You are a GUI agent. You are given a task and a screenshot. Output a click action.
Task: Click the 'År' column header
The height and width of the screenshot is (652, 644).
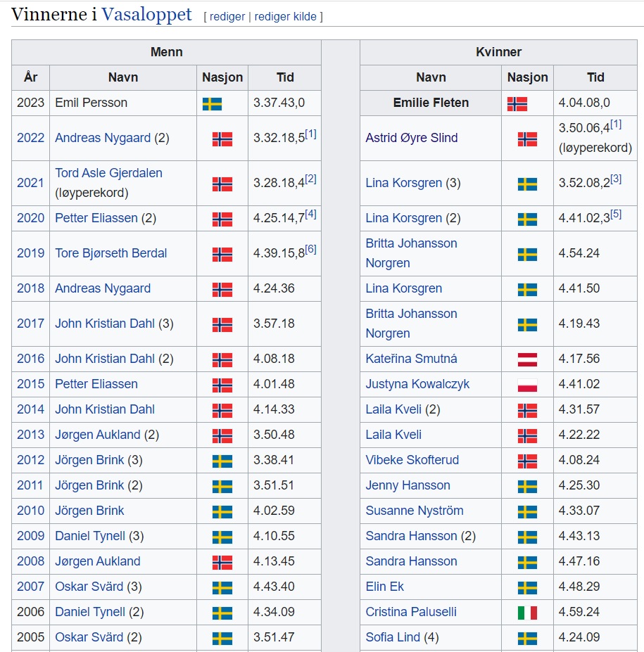[31, 78]
